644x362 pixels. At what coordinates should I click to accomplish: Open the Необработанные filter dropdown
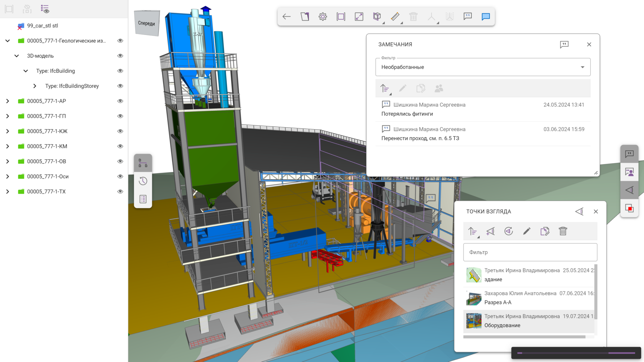pos(483,67)
